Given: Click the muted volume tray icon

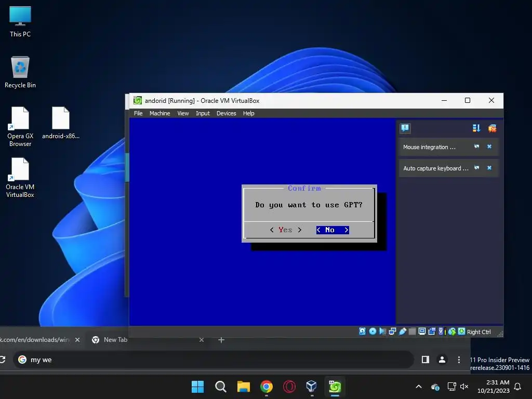Looking at the screenshot, I should 464,387.
